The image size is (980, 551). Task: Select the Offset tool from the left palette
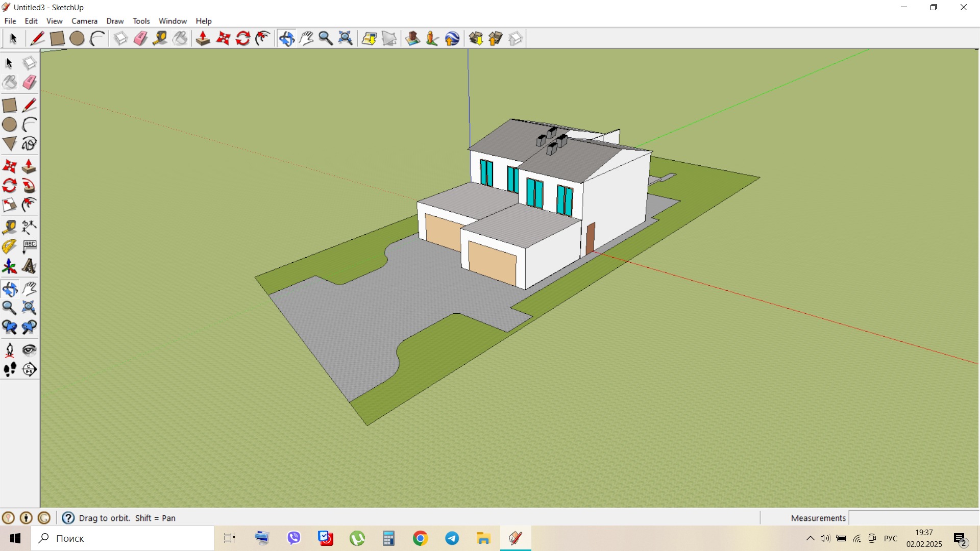(29, 205)
